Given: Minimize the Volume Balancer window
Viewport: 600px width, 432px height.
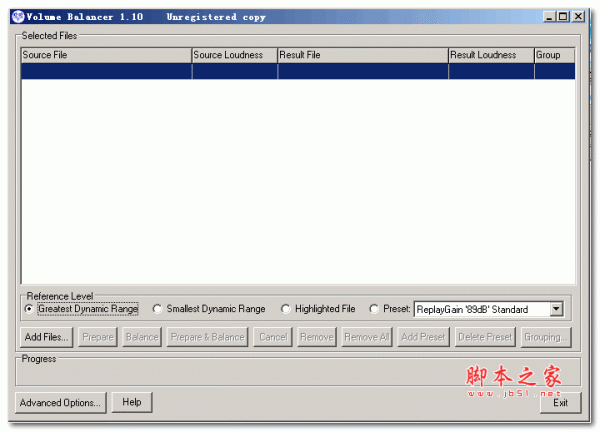Looking at the screenshot, I should (549, 17).
